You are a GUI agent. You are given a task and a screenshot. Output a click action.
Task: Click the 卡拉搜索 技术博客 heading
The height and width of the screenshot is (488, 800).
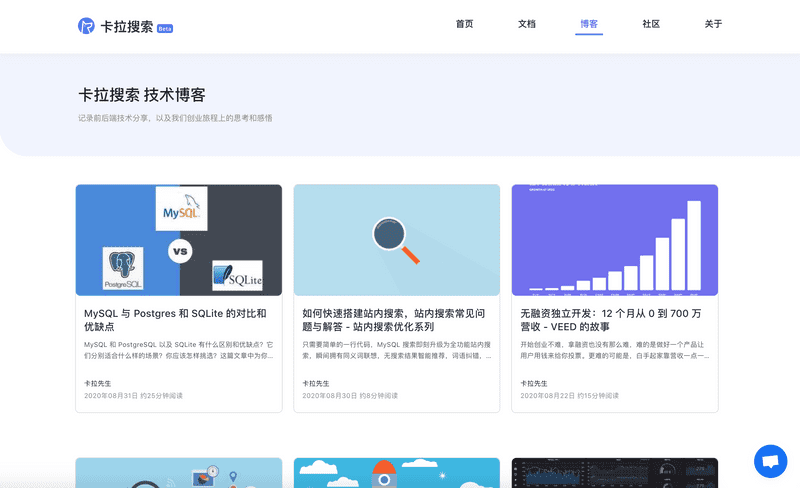pos(142,95)
